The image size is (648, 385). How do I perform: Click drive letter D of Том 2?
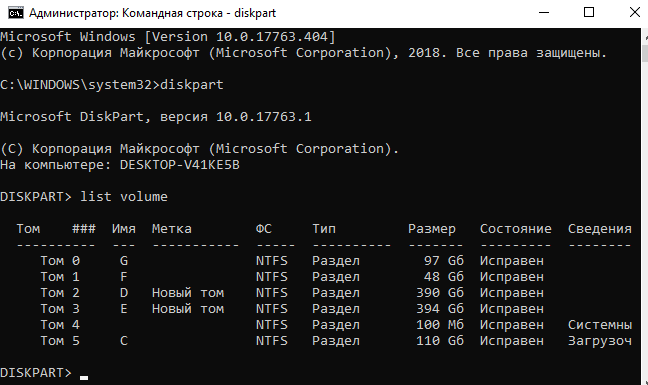coord(124,293)
